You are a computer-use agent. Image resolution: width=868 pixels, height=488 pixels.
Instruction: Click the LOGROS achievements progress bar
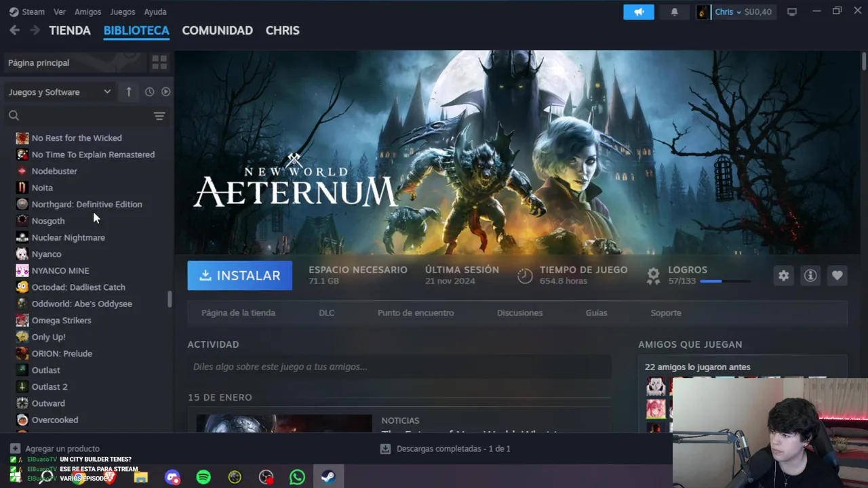pos(726,281)
